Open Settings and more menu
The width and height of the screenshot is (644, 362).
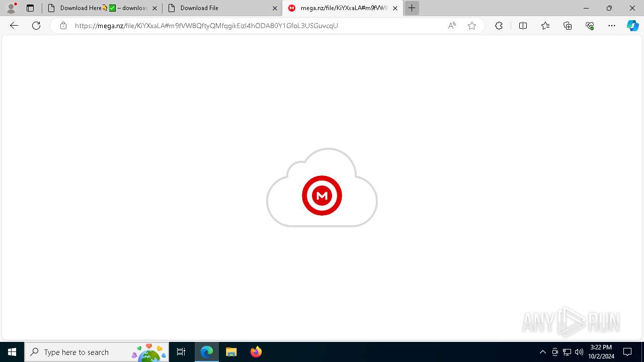tap(612, 26)
